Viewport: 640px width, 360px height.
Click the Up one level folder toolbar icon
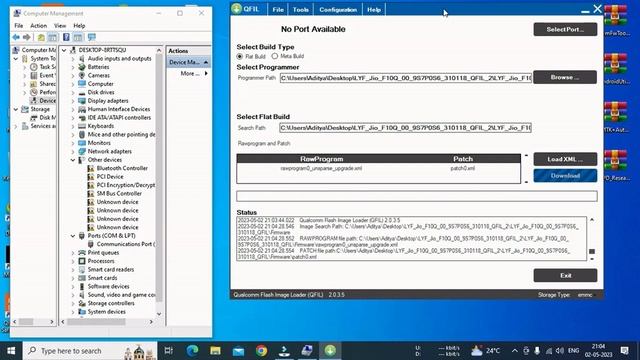click(x=41, y=37)
